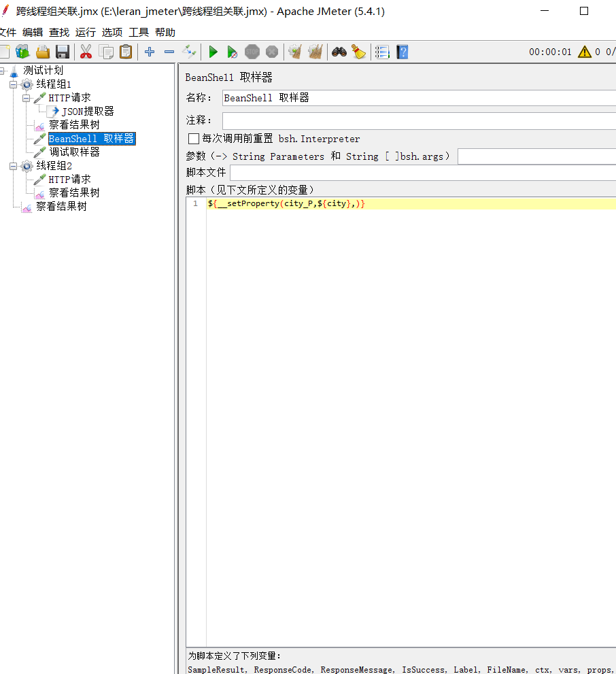Select JSON提取器 tree item
Viewport: 616px width, 674px height.
click(88, 112)
